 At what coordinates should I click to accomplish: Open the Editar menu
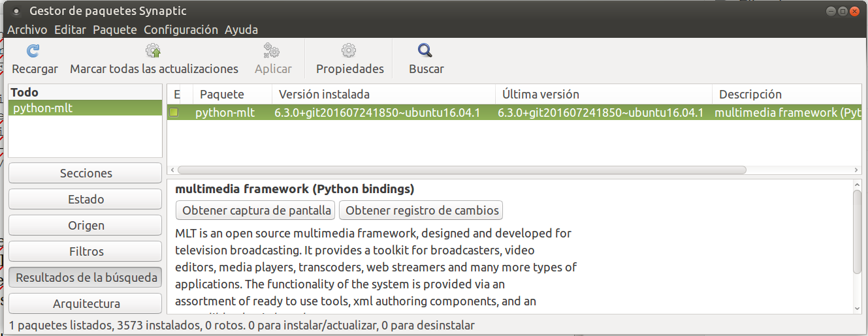pos(70,30)
